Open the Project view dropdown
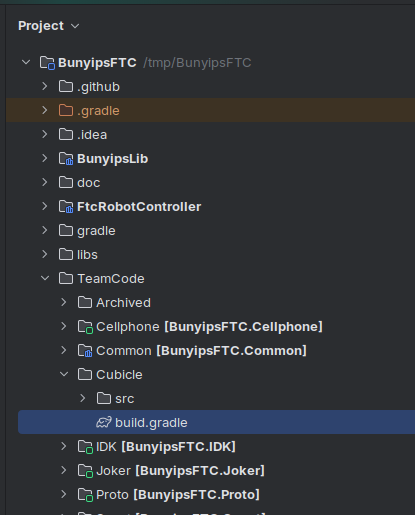 tap(49, 26)
